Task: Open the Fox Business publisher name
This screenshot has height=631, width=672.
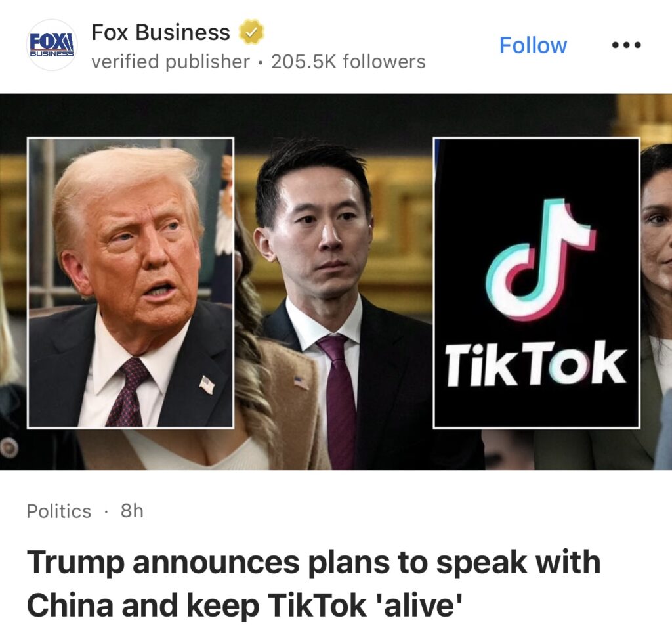Action: 161,32
